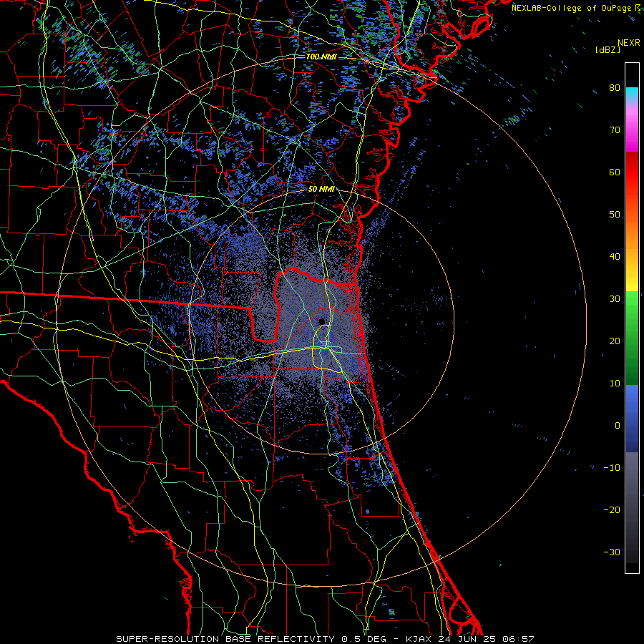Click the 50 dBZ scale value
This screenshot has height=644, width=644.
615,215
